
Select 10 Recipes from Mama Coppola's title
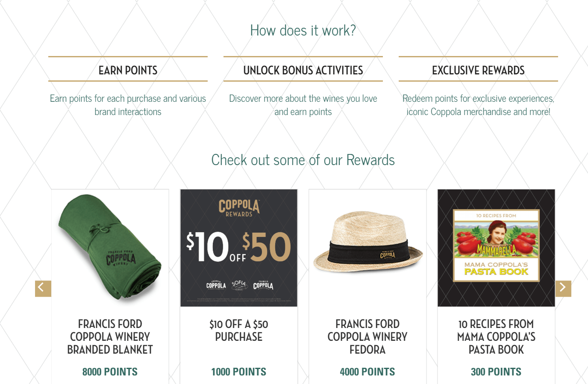pyautogui.click(x=496, y=337)
